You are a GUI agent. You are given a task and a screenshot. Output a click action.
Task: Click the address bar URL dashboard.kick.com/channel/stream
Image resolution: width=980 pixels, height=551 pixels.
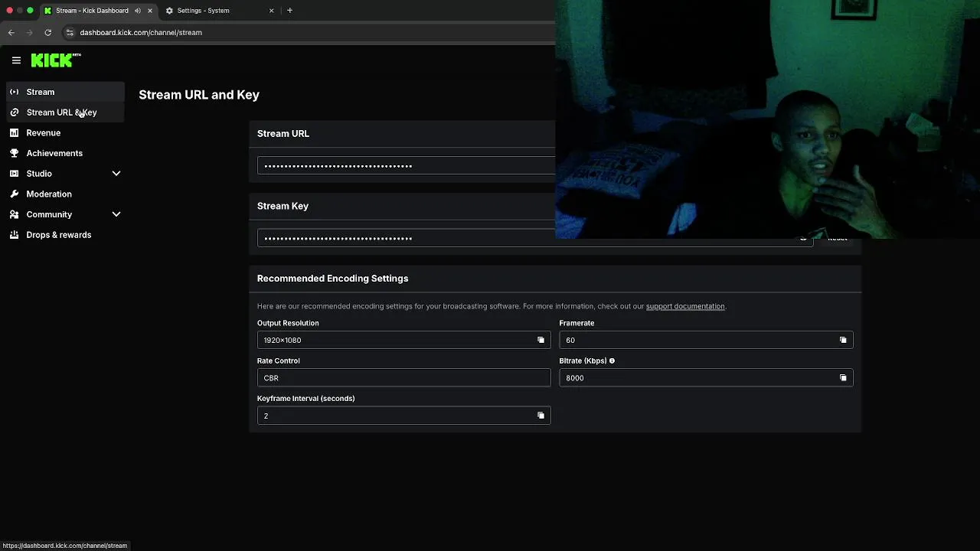click(x=141, y=32)
